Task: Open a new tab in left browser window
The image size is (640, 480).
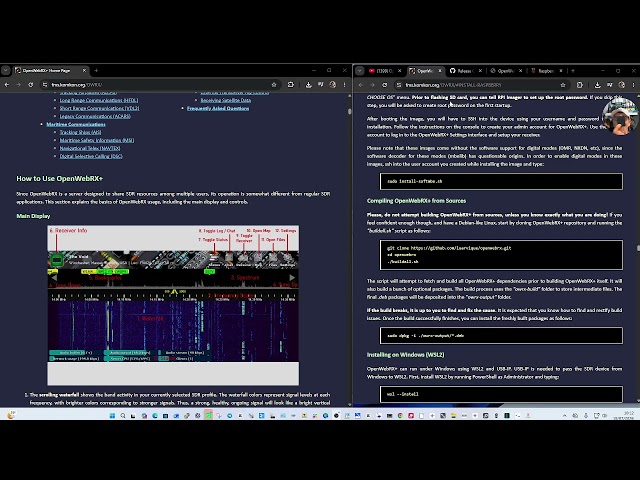Action: point(96,71)
